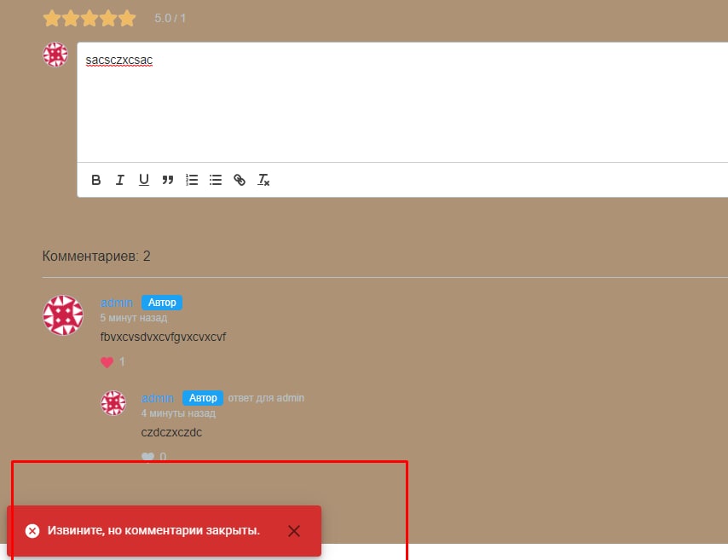Click the Автор badge on the first comment
Viewport: 728px width, 560px height.
(x=162, y=303)
